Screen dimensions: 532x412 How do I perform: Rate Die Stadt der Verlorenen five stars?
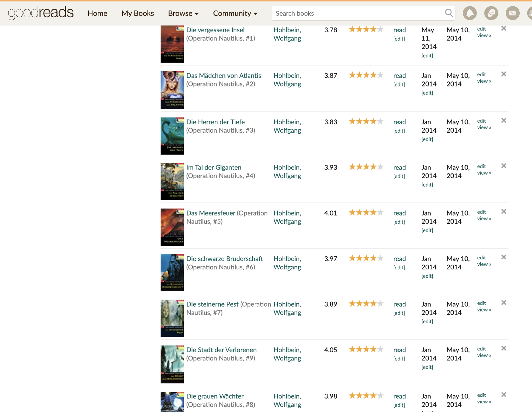tap(380, 349)
